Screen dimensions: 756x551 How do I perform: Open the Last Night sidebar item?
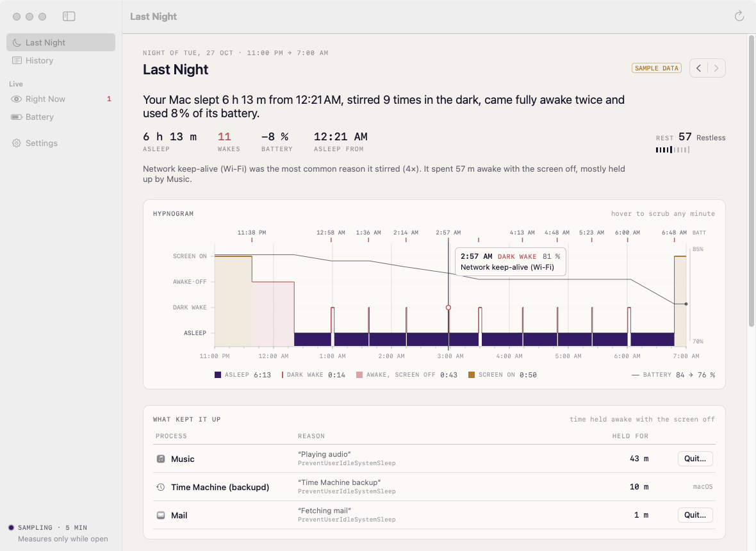coord(61,42)
